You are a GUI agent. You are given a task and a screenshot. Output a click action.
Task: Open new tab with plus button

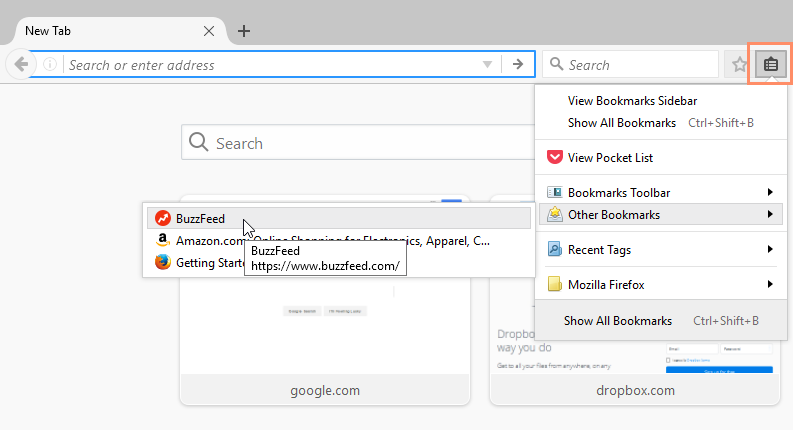click(244, 31)
